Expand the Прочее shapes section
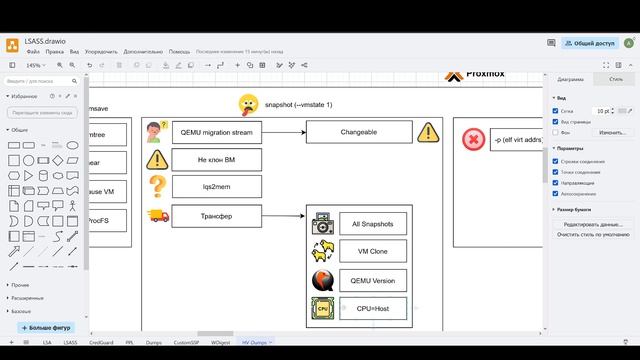 click(18, 285)
